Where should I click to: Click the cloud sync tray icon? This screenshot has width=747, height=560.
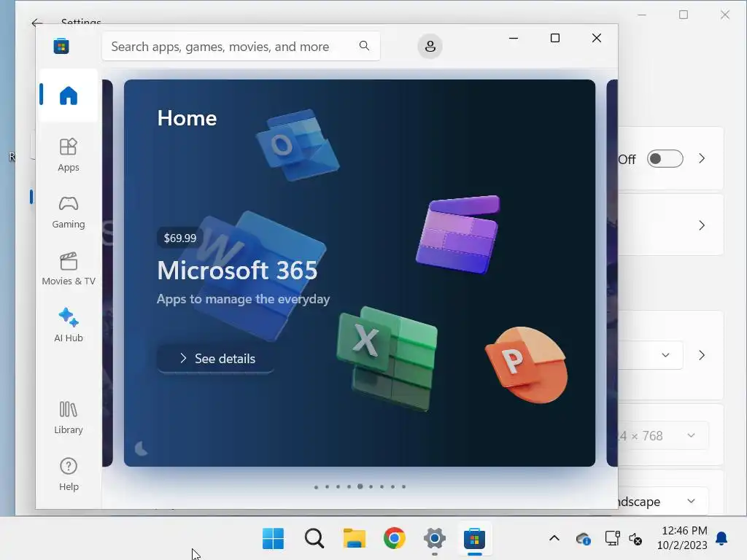point(584,539)
